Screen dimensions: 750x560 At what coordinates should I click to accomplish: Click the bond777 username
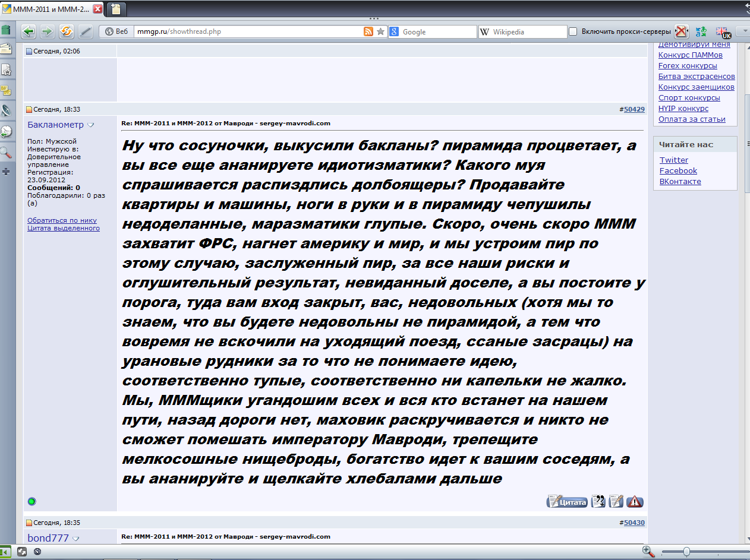[x=48, y=538]
